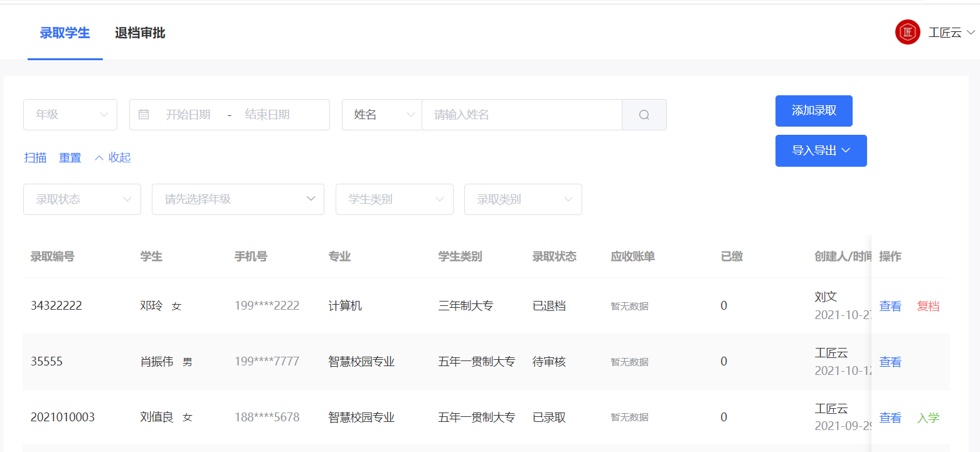Click the 添加录取 button
The height and width of the screenshot is (452, 980).
pos(814,111)
